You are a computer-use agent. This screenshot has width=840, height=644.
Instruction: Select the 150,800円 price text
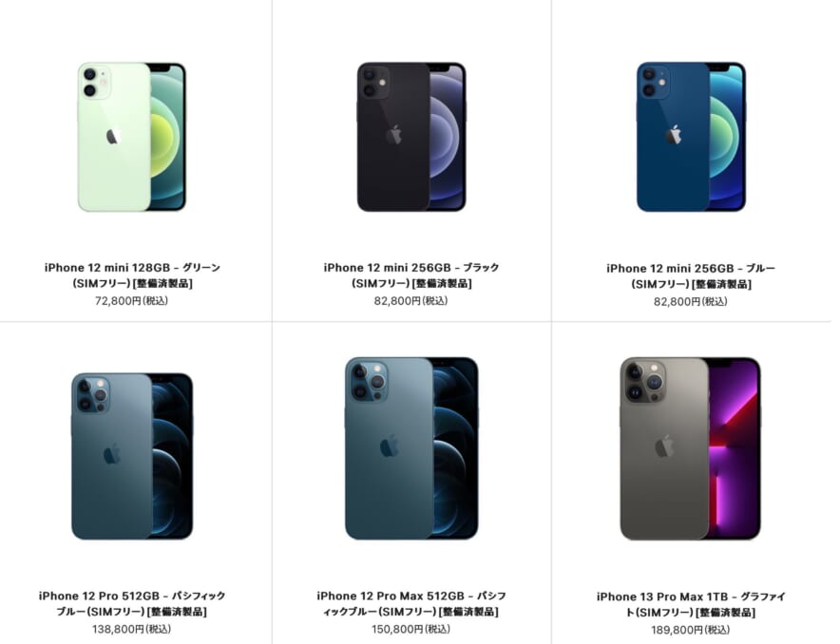click(x=410, y=629)
